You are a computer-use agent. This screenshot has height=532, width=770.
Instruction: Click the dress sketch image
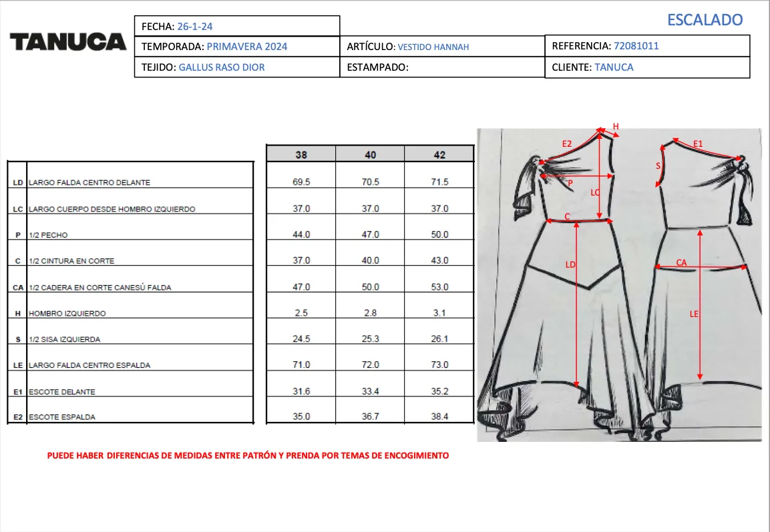coord(619,284)
